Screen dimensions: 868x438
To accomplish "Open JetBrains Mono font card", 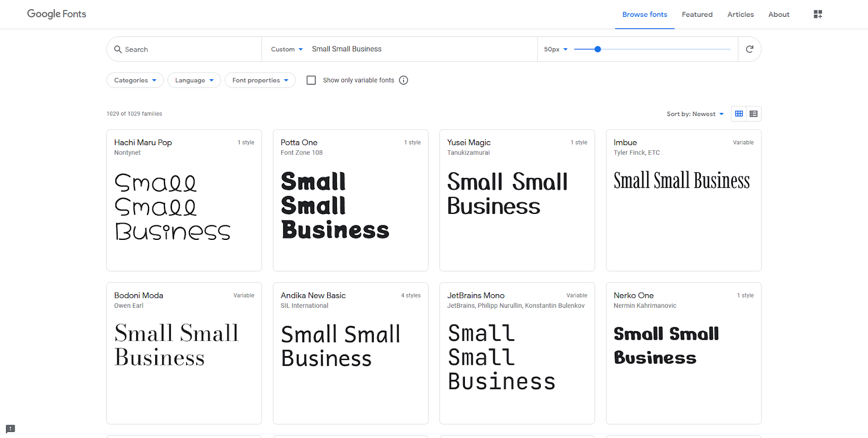I will (517, 353).
